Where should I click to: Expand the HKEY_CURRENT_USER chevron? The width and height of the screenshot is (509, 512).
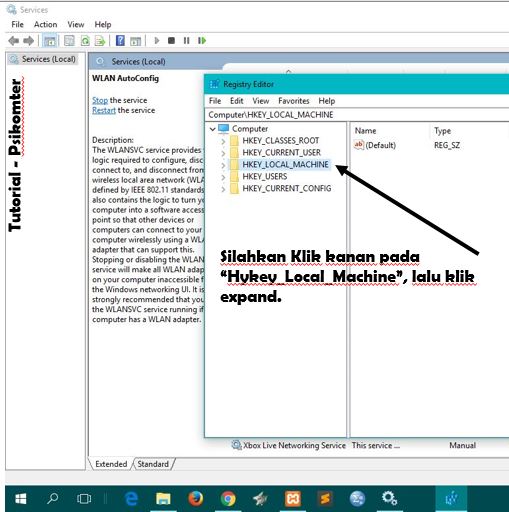pos(223,153)
